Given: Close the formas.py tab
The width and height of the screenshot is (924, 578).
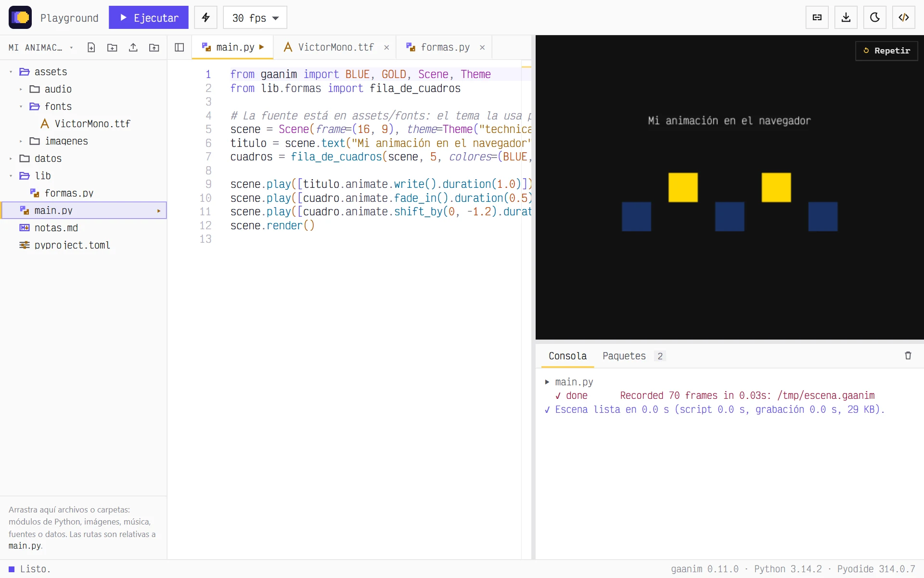Looking at the screenshot, I should click(x=482, y=47).
